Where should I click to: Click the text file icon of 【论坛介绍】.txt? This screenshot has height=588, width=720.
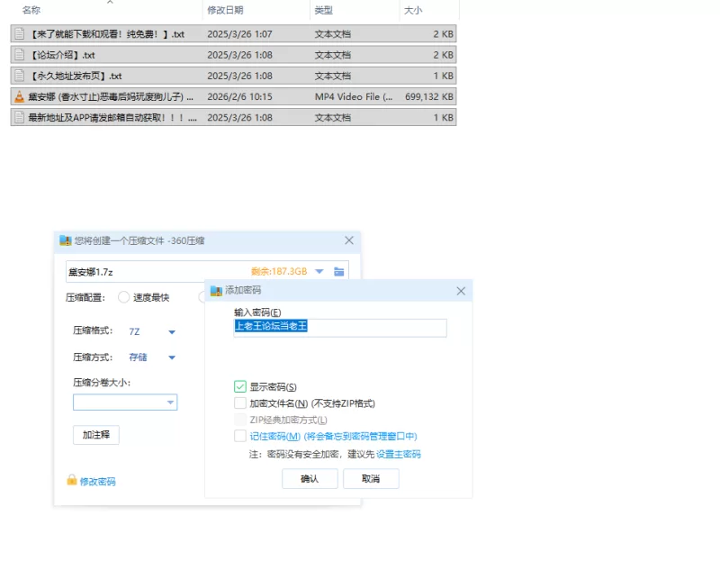[19, 55]
